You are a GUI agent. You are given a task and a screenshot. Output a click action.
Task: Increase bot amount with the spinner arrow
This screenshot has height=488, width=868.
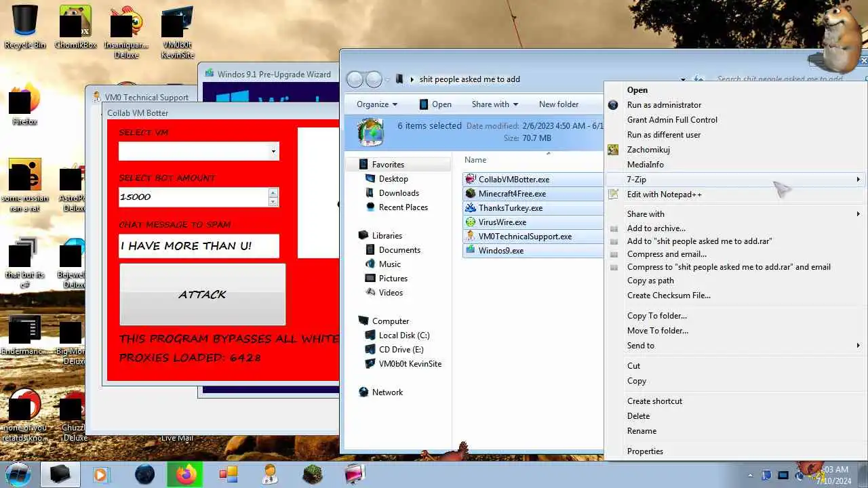(273, 192)
